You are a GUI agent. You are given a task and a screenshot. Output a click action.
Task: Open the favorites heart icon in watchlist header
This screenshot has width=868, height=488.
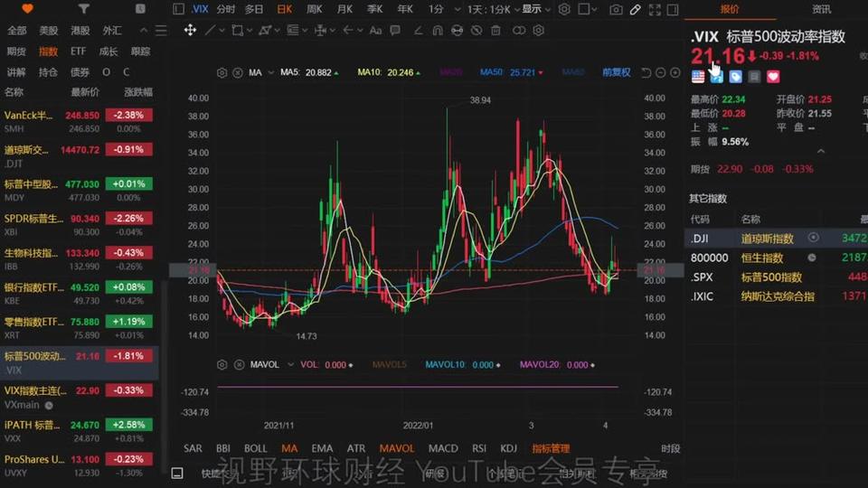tap(27, 9)
